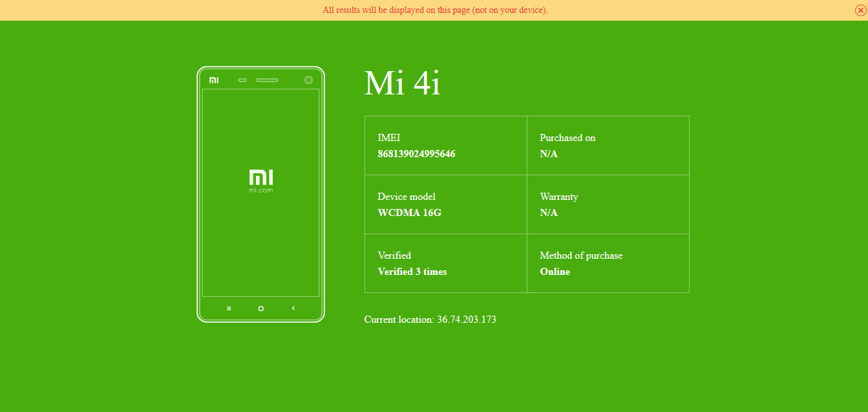Image resolution: width=868 pixels, height=412 pixels.
Task: Click the phone's earpiece speaker slot
Action: click(267, 80)
